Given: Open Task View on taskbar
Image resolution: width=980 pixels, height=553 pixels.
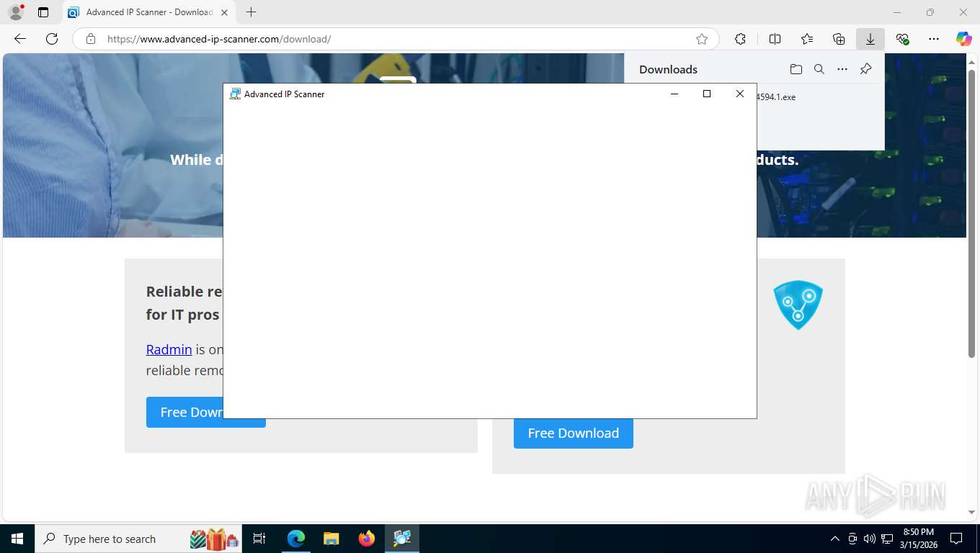Looking at the screenshot, I should [x=259, y=539].
